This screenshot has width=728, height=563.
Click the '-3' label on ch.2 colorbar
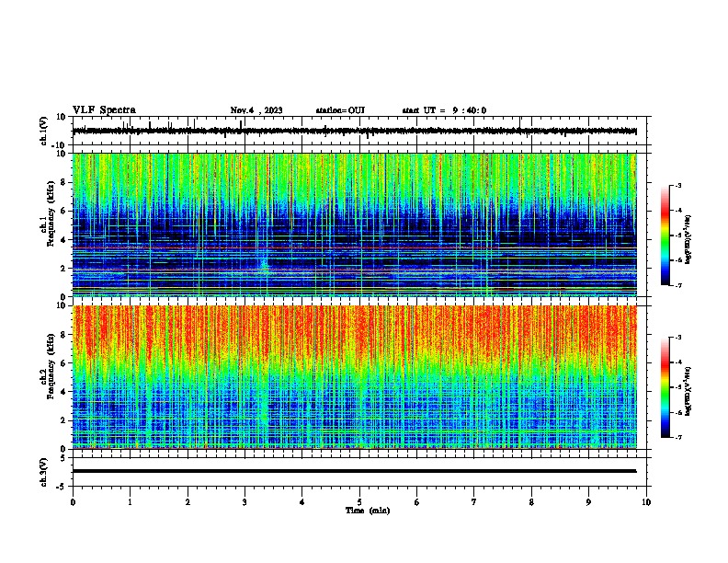677,338
